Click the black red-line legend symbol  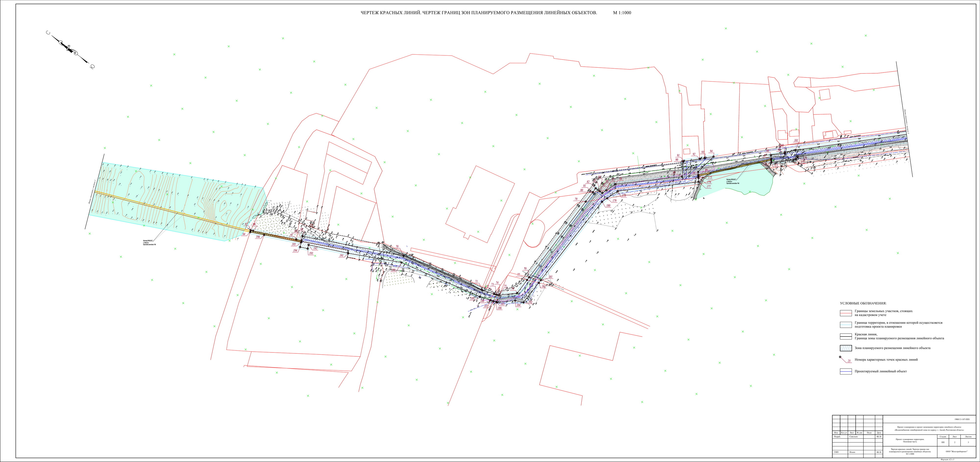(x=845, y=336)
